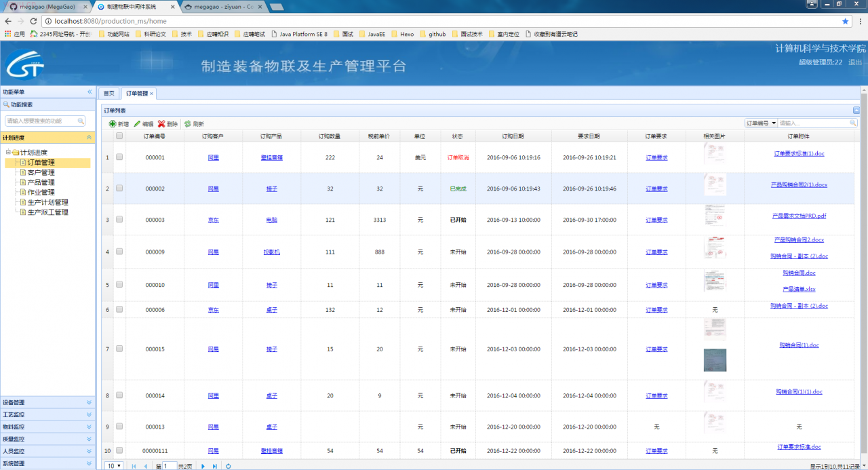Open the 产品管理 tree item
Image resolution: width=868 pixels, height=470 pixels.
pyautogui.click(x=41, y=182)
